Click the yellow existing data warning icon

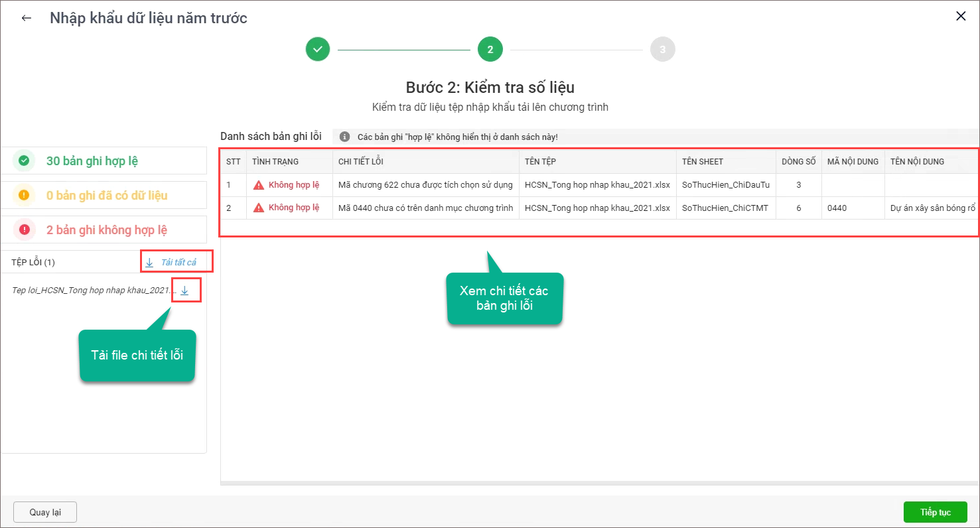pyautogui.click(x=25, y=195)
